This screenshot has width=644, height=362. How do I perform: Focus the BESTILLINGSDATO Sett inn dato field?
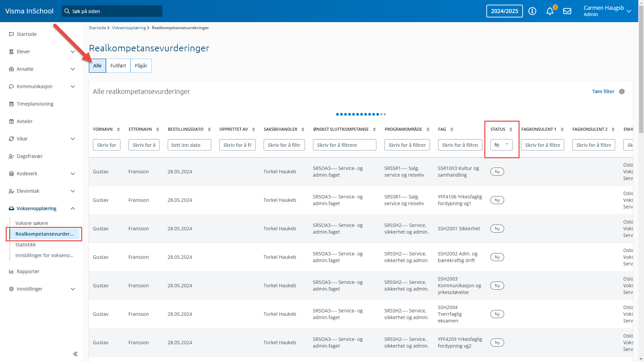(x=189, y=145)
